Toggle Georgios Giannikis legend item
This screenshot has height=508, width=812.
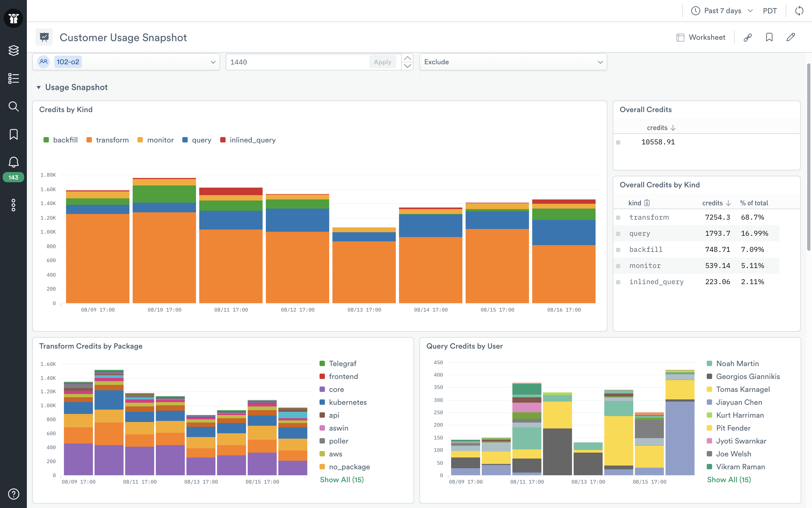[x=743, y=376]
